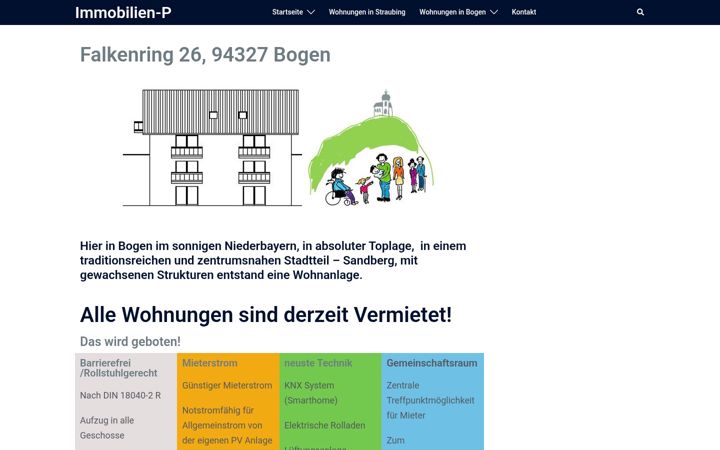Click the Gemeinschaftsraum column heading
Image resolution: width=720 pixels, height=450 pixels.
432,363
